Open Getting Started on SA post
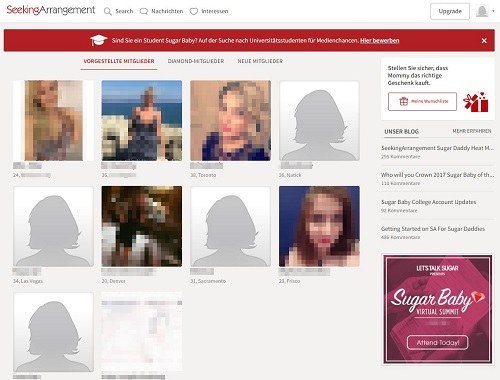This screenshot has width=500, height=380. point(433,229)
